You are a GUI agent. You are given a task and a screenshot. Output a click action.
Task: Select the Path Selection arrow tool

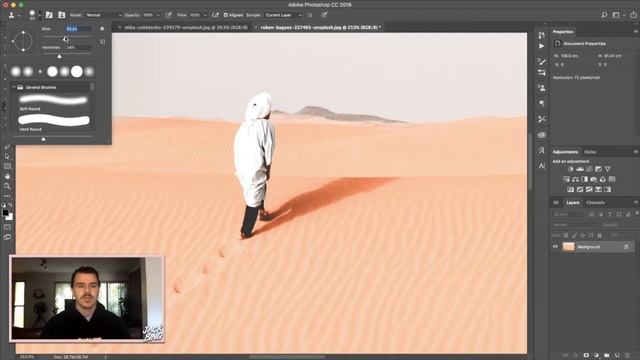click(7, 157)
